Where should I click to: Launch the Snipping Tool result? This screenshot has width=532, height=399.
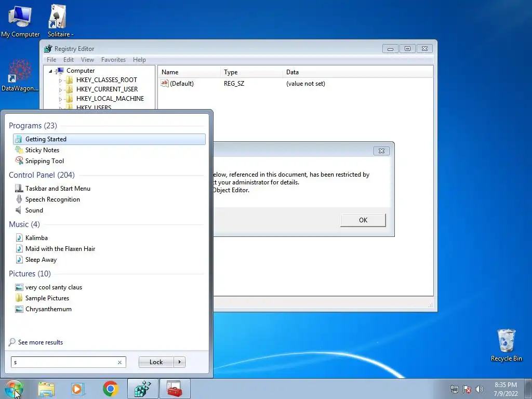(109, 161)
